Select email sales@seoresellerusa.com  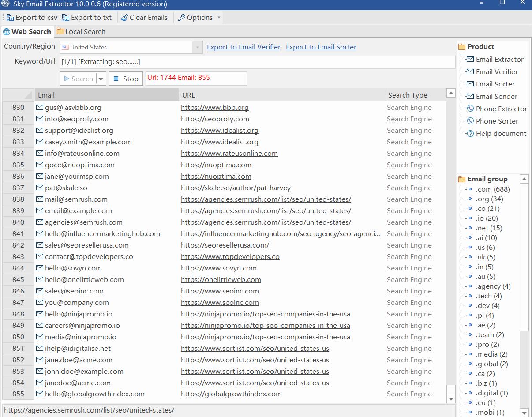87,245
